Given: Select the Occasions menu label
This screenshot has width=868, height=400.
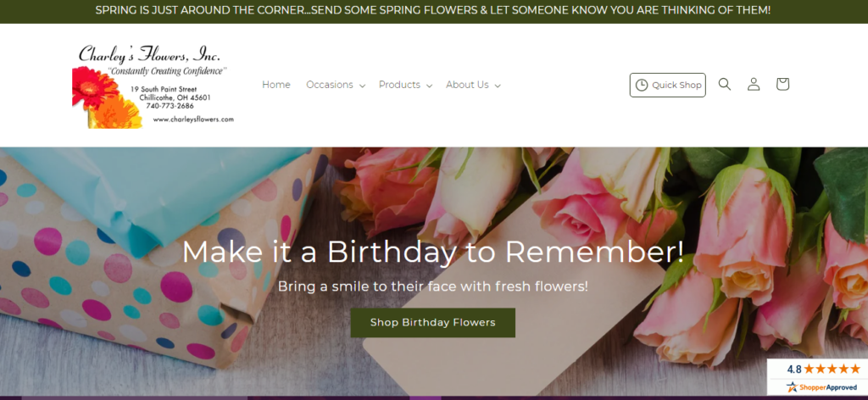Looking at the screenshot, I should click(x=330, y=85).
